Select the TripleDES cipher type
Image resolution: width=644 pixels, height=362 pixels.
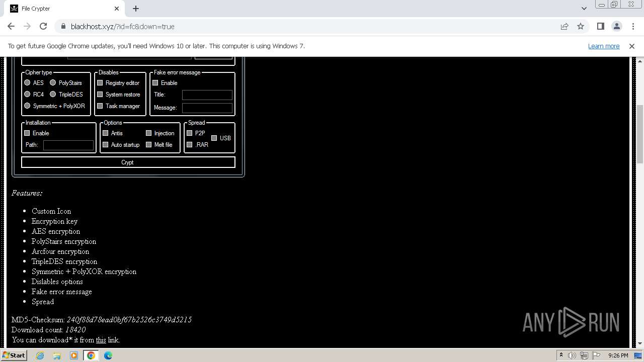point(52,94)
